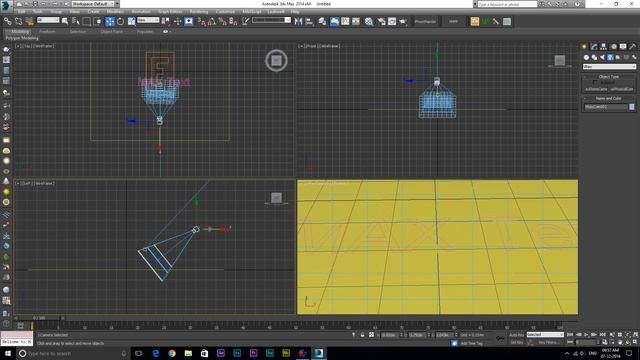Image resolution: width=640 pixels, height=360 pixels.
Task: Open the object color swatch
Action: (x=632, y=107)
